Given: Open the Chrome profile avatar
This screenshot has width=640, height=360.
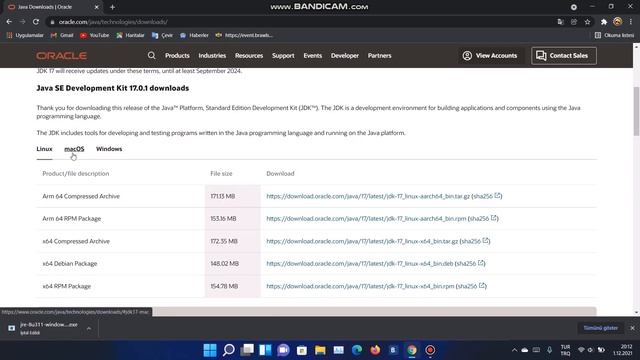Looking at the screenshot, I should pyautogui.click(x=618, y=22).
